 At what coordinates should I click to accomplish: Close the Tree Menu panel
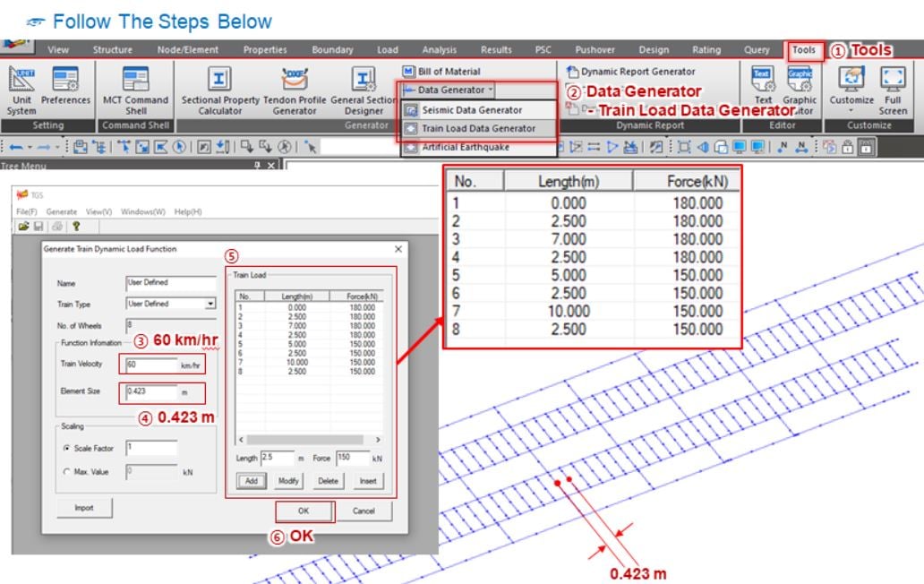coord(271,166)
